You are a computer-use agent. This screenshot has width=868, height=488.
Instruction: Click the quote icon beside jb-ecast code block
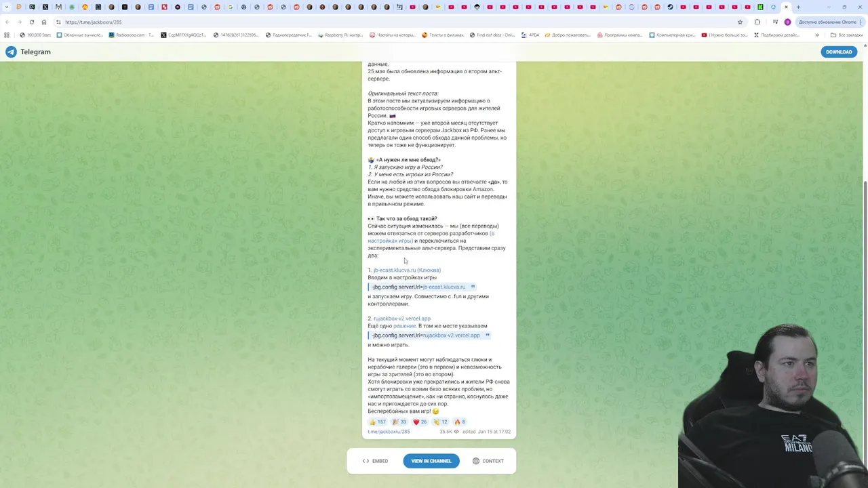(x=473, y=287)
